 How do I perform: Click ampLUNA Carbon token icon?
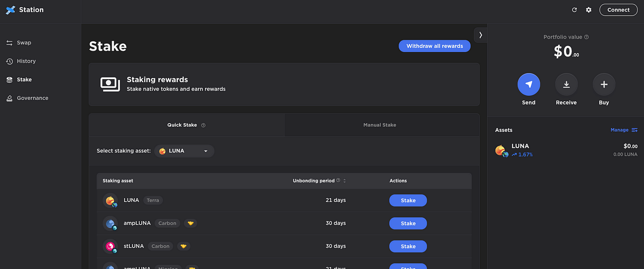pyautogui.click(x=110, y=224)
